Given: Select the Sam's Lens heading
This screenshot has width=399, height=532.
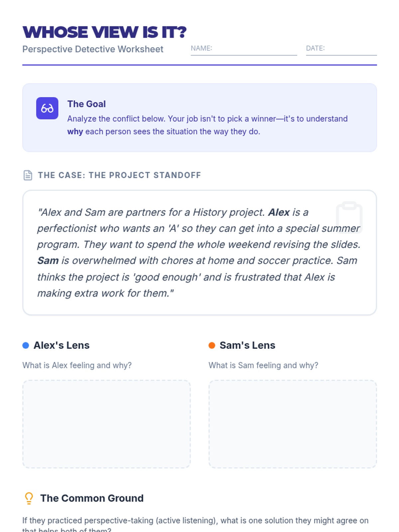Looking at the screenshot, I should click(x=247, y=345).
